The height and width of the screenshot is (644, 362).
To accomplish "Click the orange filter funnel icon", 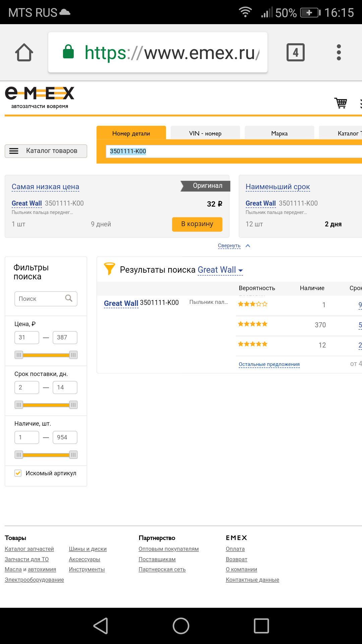I will 109,269.
